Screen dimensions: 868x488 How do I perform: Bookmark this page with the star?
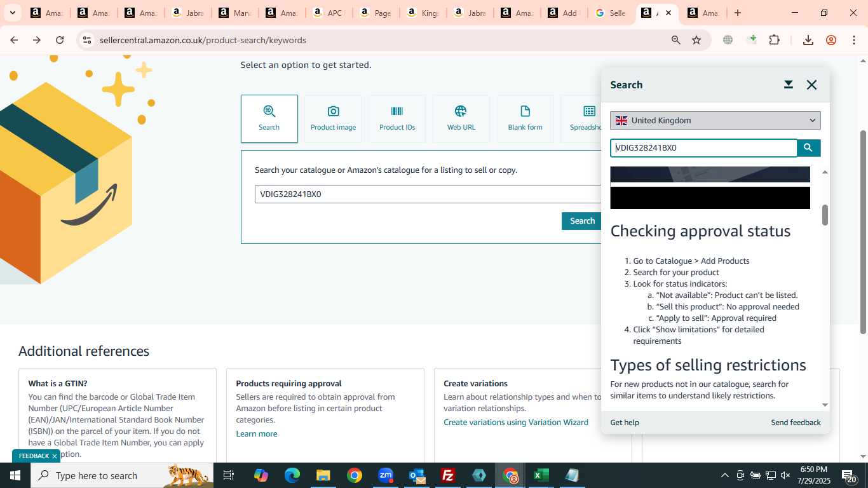point(696,40)
